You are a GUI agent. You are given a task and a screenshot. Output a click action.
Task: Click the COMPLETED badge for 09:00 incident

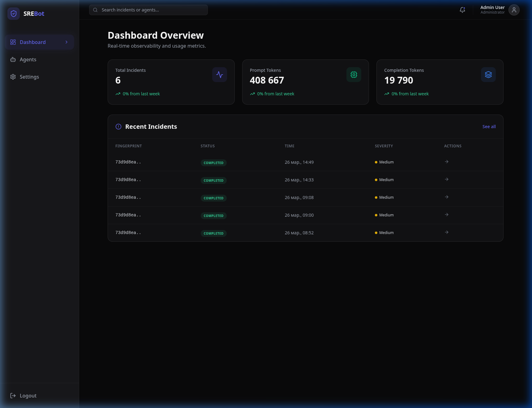coord(213,216)
